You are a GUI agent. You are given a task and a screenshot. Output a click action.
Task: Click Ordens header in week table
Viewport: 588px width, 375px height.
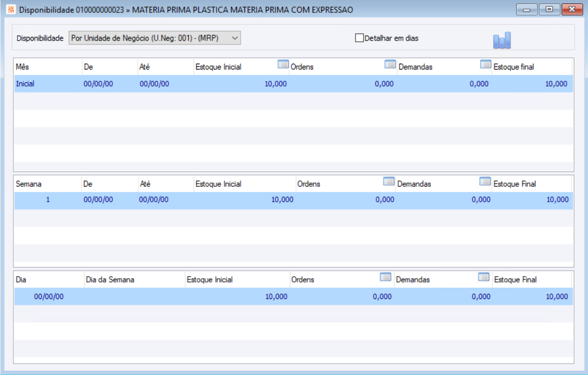(x=308, y=184)
